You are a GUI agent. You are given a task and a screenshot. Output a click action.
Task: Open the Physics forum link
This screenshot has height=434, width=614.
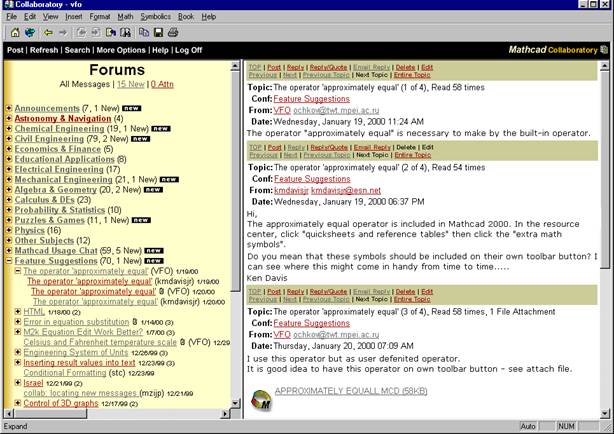[29, 230]
